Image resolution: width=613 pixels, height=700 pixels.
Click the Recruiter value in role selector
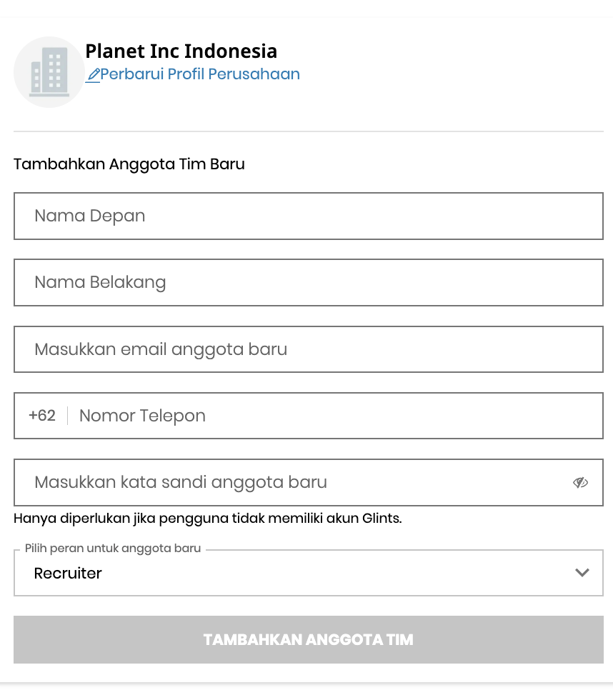[68, 573]
